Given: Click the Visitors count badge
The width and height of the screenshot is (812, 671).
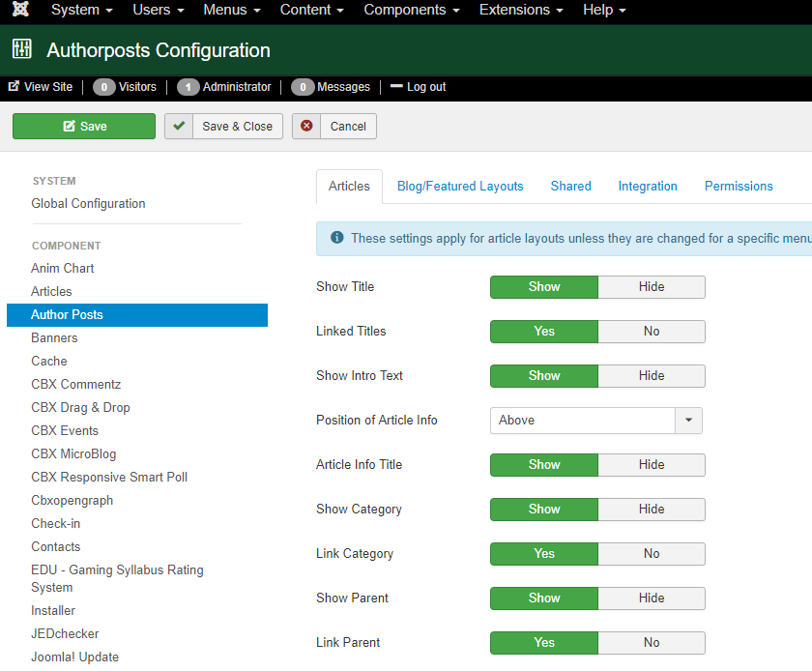Looking at the screenshot, I should click(x=103, y=87).
